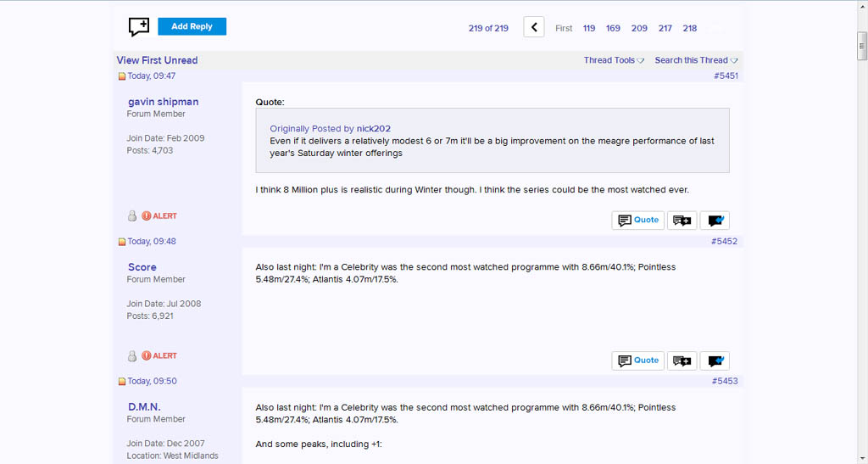The height and width of the screenshot is (464, 868).
Task: Click Score's offline status icon
Action: (131, 356)
